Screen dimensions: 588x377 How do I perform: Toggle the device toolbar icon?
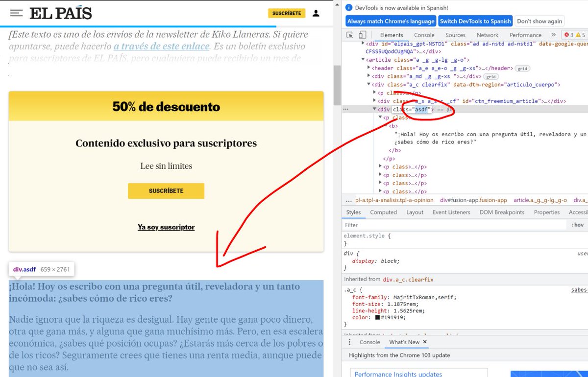[362, 35]
